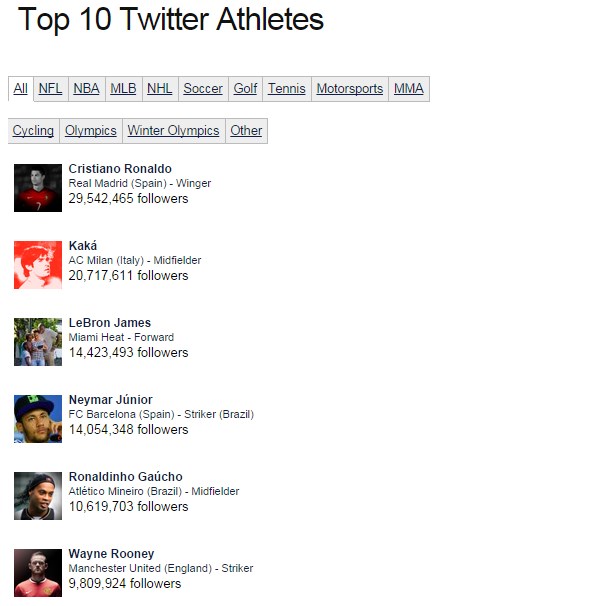594x606 pixels.
Task: Select the Golf tab
Action: click(245, 89)
